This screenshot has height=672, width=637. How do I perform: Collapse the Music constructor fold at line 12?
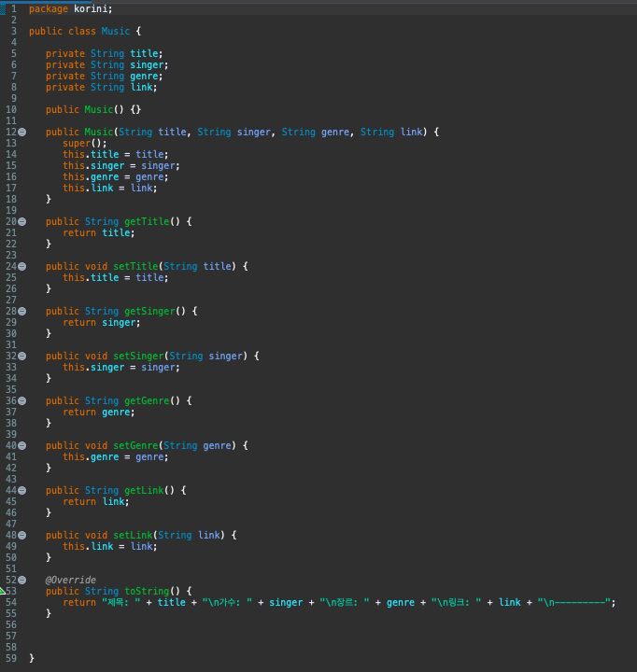point(21,132)
